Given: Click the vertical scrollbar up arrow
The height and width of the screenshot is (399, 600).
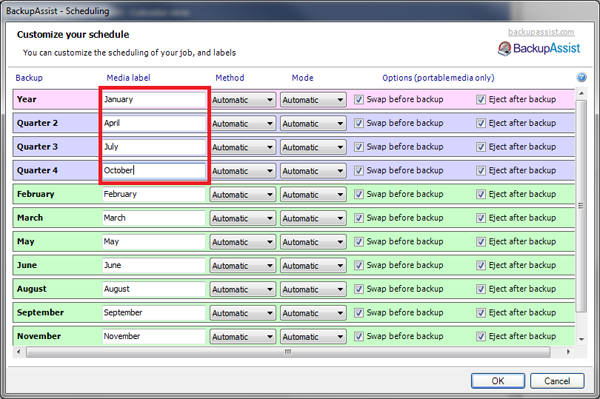Looking at the screenshot, I should click(x=581, y=94).
